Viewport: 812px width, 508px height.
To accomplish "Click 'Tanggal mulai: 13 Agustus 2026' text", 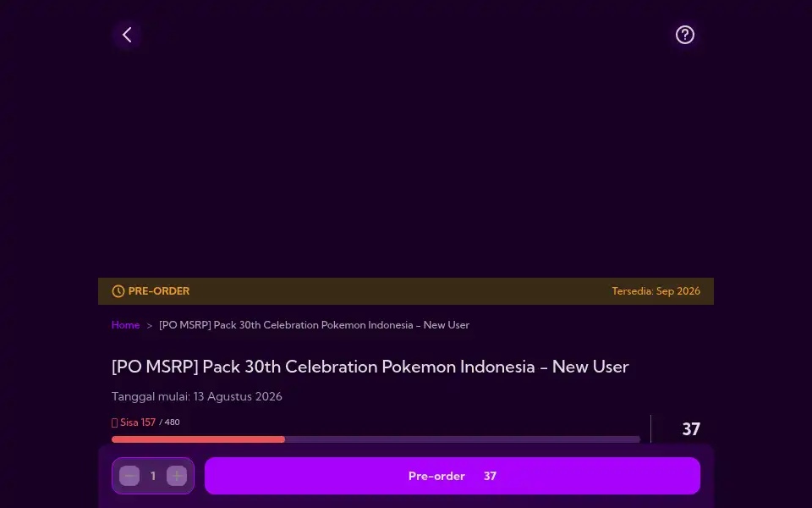I will pyautogui.click(x=197, y=396).
